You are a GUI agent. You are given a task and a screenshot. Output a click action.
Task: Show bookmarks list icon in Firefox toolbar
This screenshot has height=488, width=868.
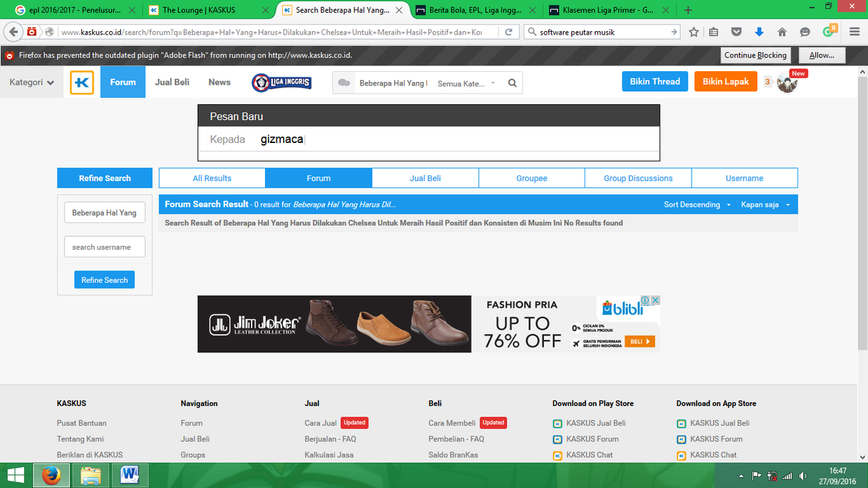tap(713, 32)
